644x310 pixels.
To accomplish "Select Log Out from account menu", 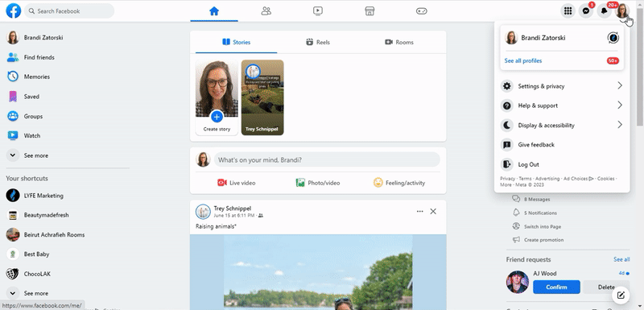I will click(x=562, y=164).
